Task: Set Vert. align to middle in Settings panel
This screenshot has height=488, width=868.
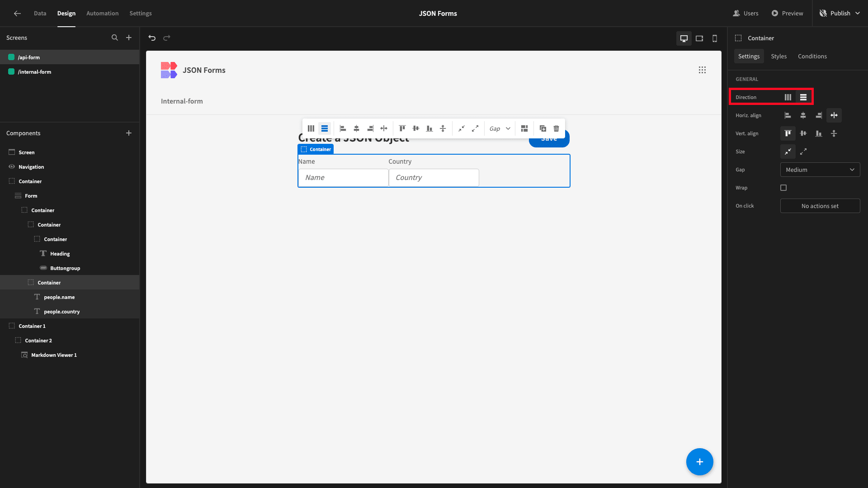Action: point(803,133)
